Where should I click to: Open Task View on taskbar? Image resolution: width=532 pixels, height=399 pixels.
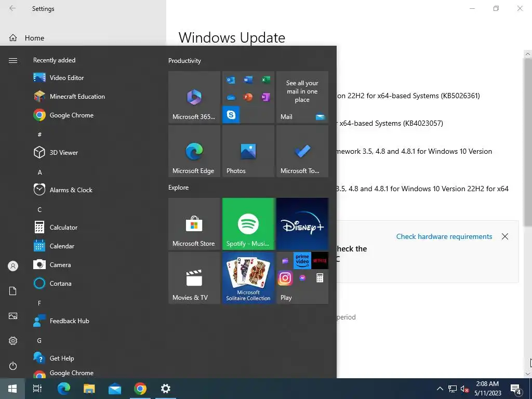coord(37,389)
